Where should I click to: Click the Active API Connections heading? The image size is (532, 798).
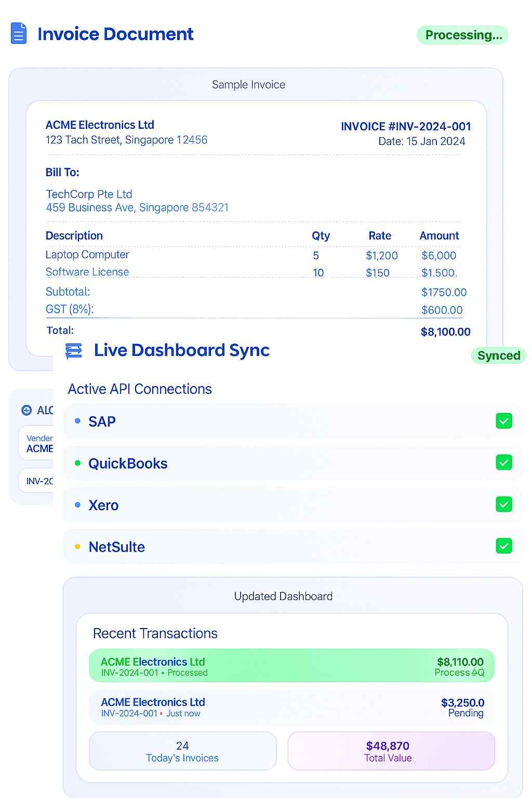click(x=140, y=389)
